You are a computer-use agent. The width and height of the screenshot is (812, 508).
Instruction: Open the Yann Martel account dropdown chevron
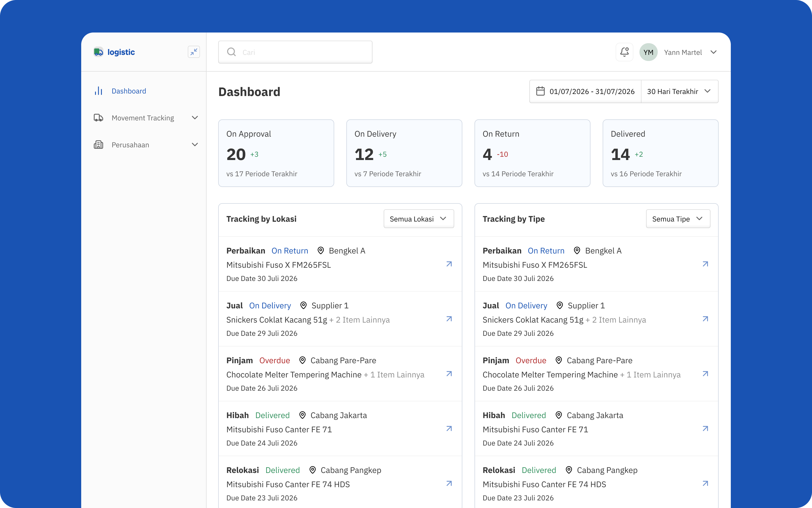pyautogui.click(x=713, y=52)
